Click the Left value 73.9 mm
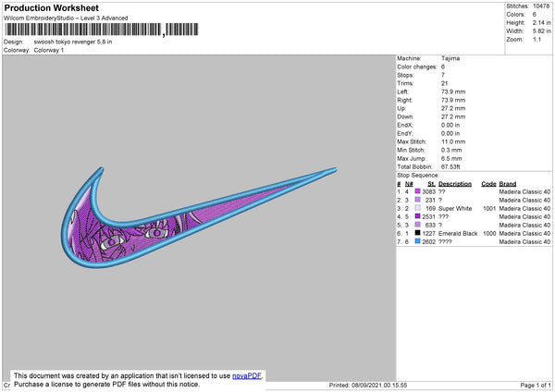The height and width of the screenshot is (392, 555). (x=453, y=92)
